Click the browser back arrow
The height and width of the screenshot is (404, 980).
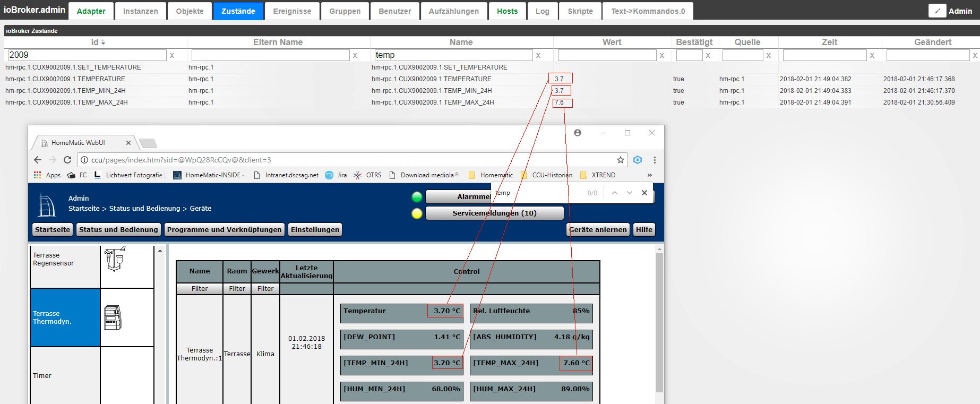point(37,160)
